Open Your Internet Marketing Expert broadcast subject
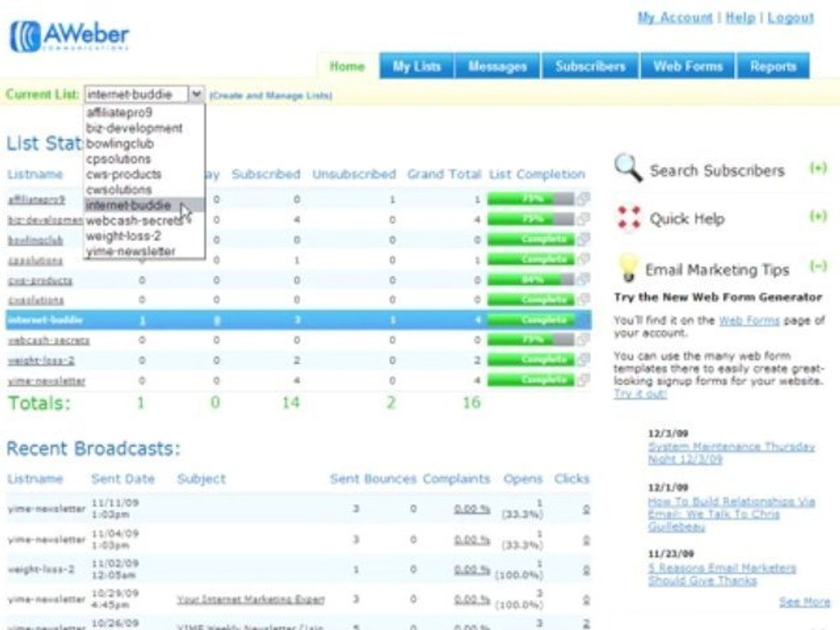The image size is (840, 630). click(251, 598)
